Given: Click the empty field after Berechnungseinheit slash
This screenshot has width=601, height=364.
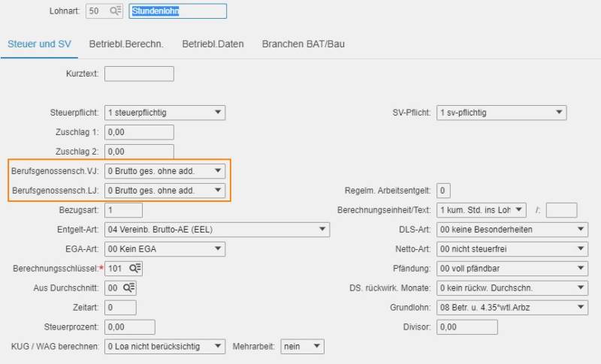Looking at the screenshot, I should click(x=561, y=210).
